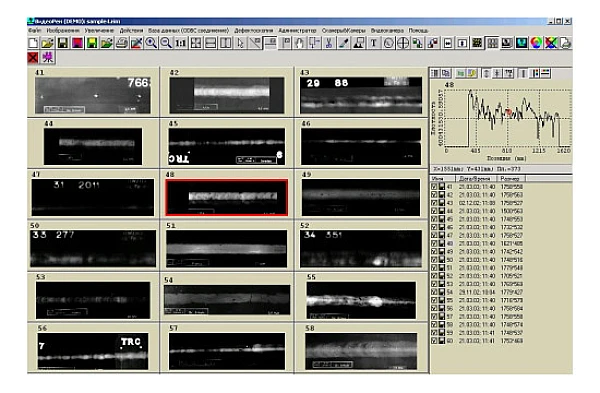Click the red X delete icon
The image size is (600, 393).
33,57
